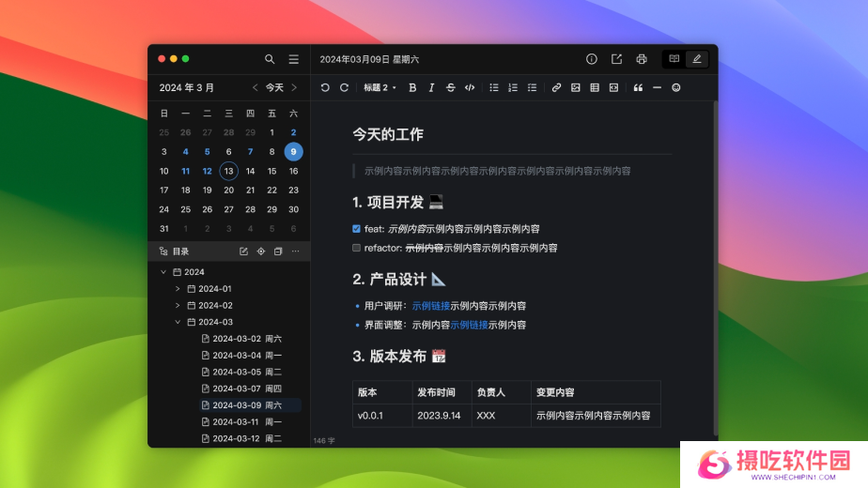The height and width of the screenshot is (488, 868).
Task: Redo the last edit
Action: point(344,87)
